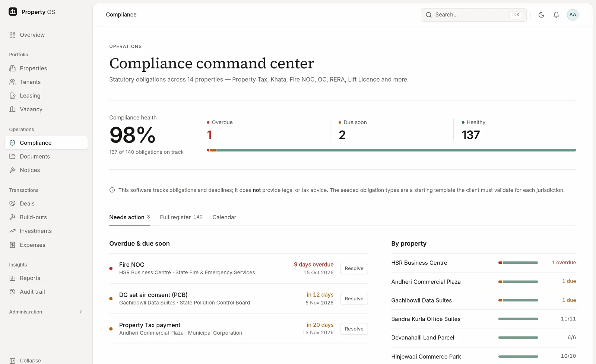Click the Tenants people icon
The height and width of the screenshot is (364, 596).
point(12,82)
